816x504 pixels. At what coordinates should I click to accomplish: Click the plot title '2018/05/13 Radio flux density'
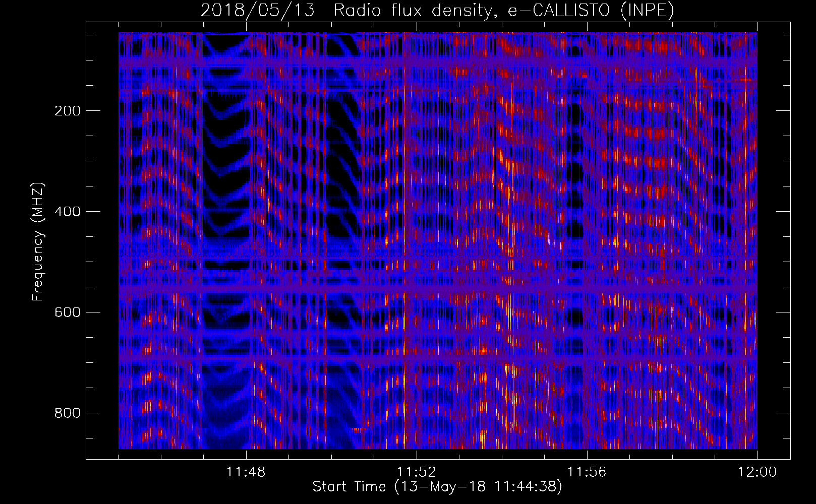pyautogui.click(x=437, y=10)
